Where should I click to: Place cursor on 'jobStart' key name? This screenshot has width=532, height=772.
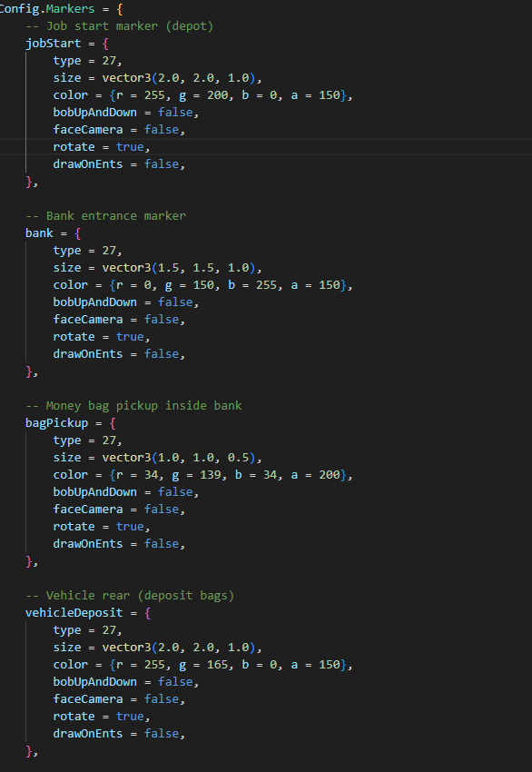54,44
